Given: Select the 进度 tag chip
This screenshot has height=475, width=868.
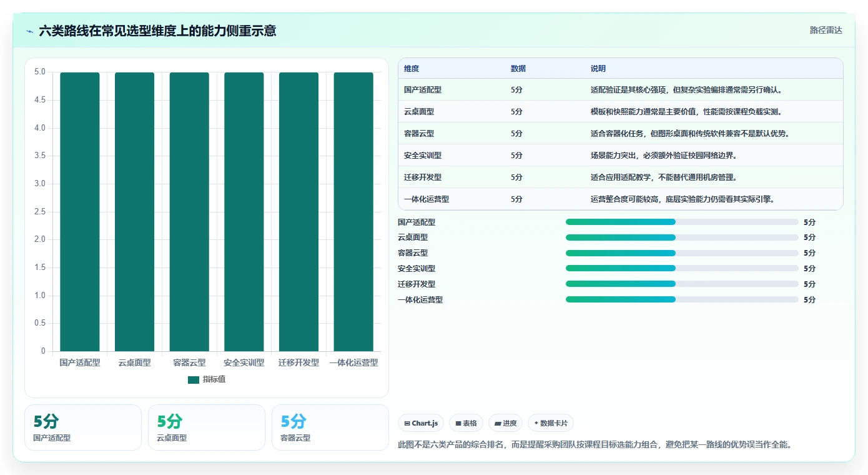Looking at the screenshot, I should pyautogui.click(x=505, y=423).
